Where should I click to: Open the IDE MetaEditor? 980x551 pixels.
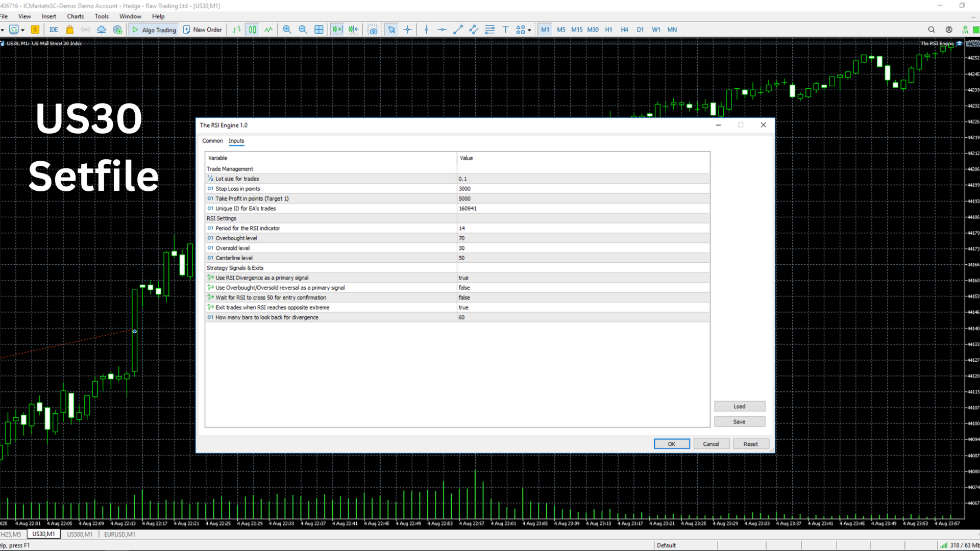pyautogui.click(x=54, y=30)
